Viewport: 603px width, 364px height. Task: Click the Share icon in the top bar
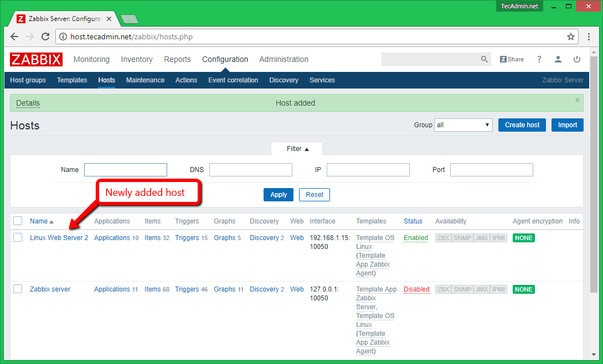pyautogui.click(x=511, y=59)
